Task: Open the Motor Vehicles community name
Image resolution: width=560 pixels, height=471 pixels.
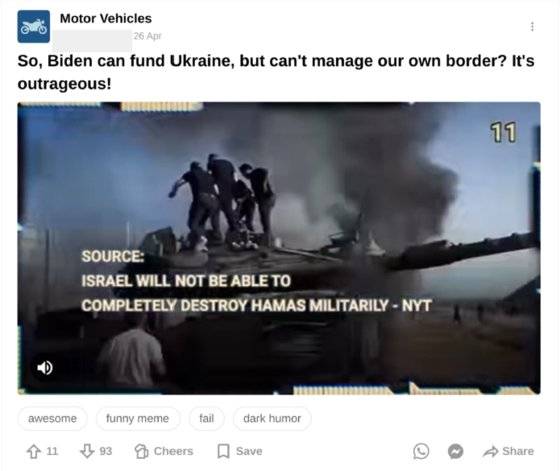Action: click(106, 18)
